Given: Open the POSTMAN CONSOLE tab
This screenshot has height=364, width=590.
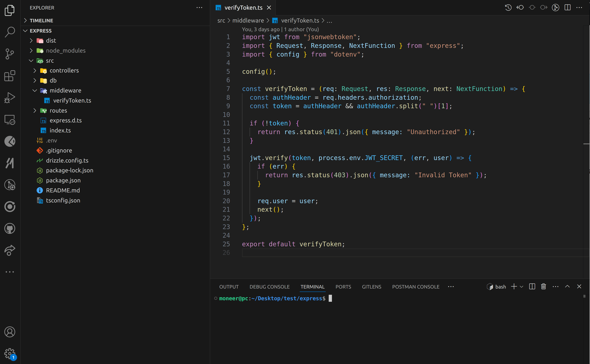Looking at the screenshot, I should (x=416, y=287).
